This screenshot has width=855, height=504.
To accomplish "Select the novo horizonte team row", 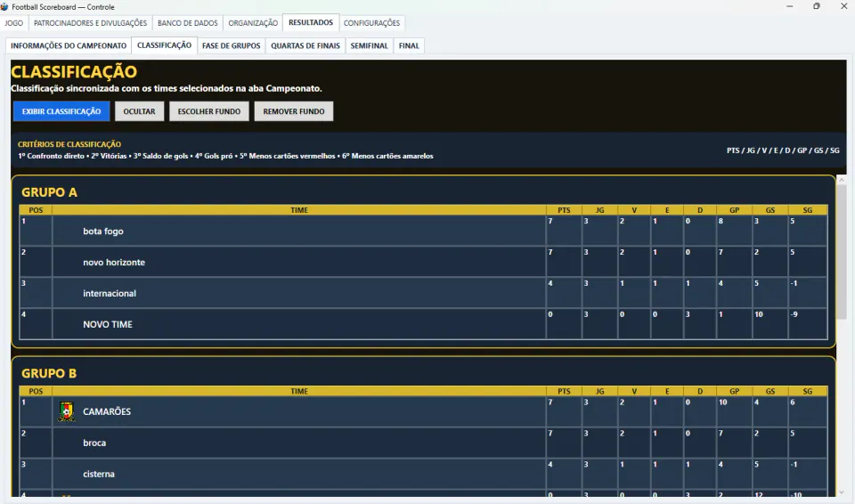I will click(x=423, y=262).
